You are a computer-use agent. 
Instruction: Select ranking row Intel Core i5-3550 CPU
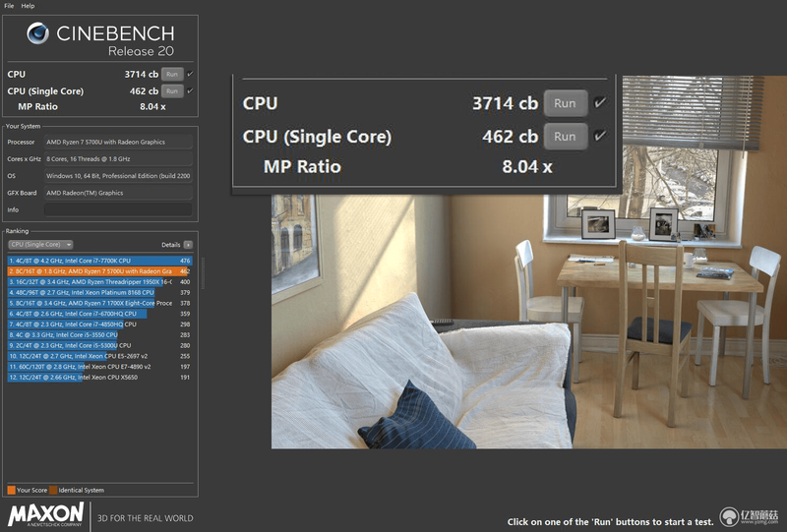coord(99,334)
